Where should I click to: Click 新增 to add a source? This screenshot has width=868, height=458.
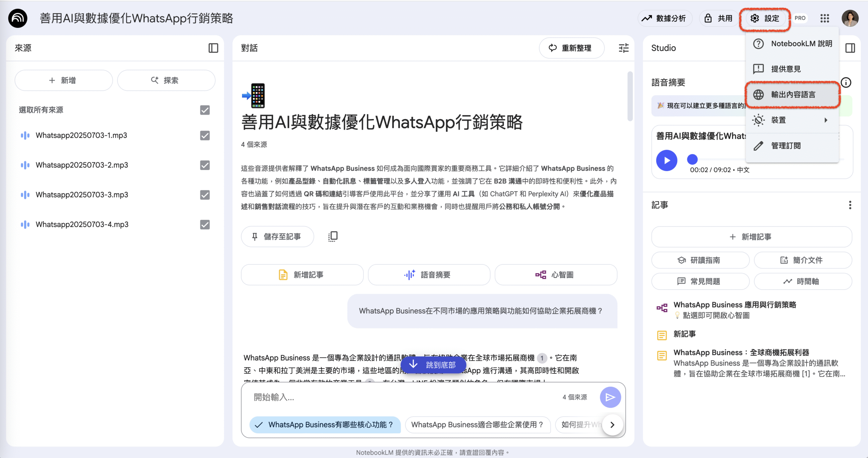[63, 80]
